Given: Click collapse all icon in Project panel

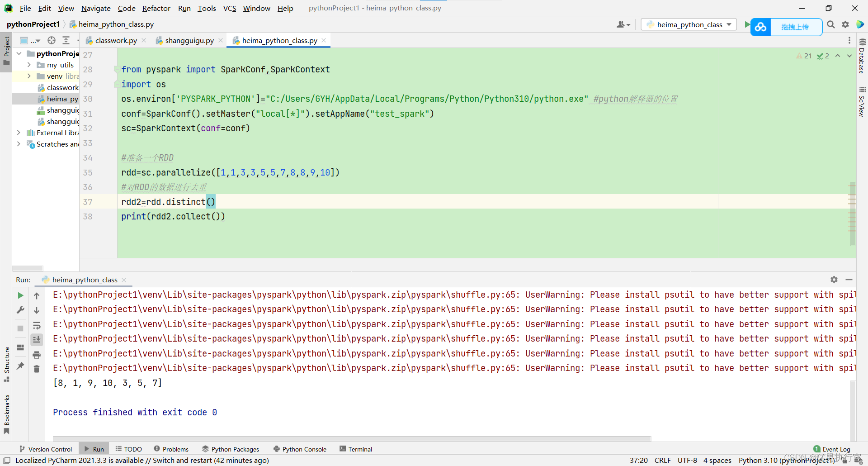Looking at the screenshot, I should click(66, 40).
